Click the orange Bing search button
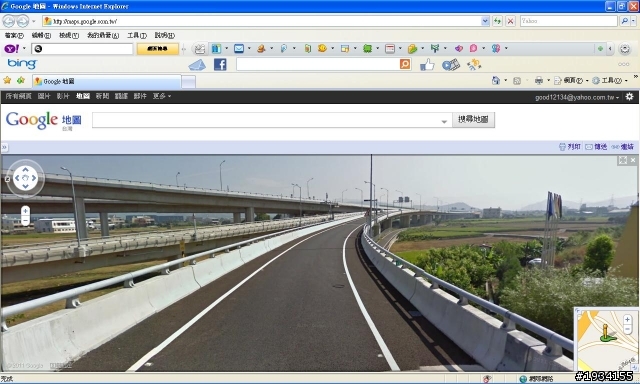Viewport: 640px width, 384px height. (405, 64)
